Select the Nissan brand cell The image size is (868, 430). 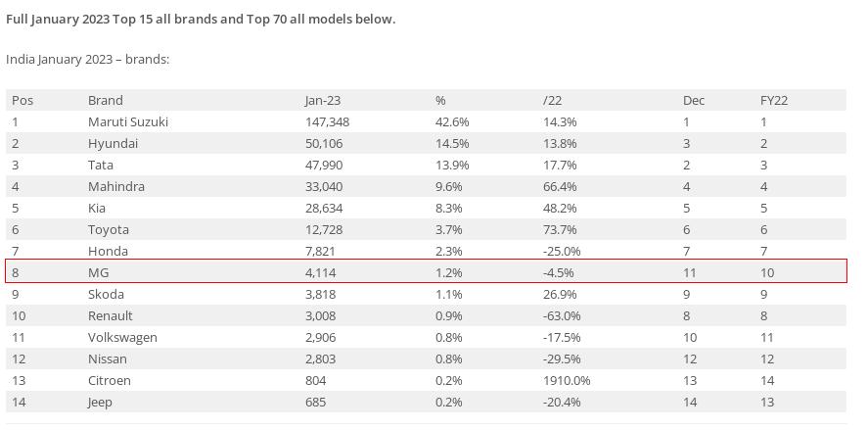click(108, 358)
